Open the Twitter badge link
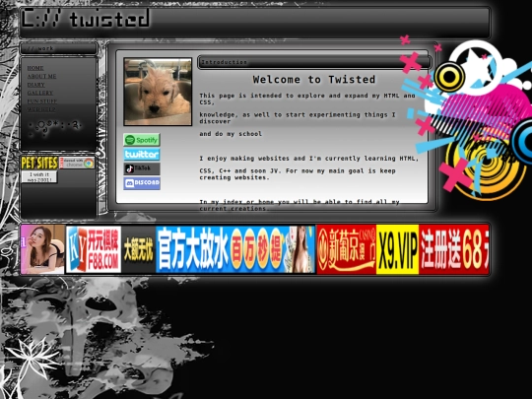Image resolution: width=532 pixels, height=399 pixels. coord(142,155)
